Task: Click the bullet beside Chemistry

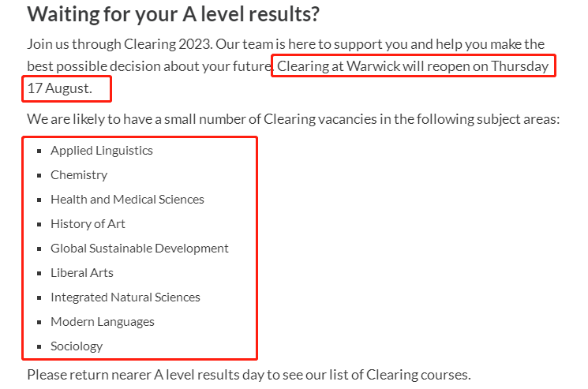Action: pyautogui.click(x=39, y=175)
